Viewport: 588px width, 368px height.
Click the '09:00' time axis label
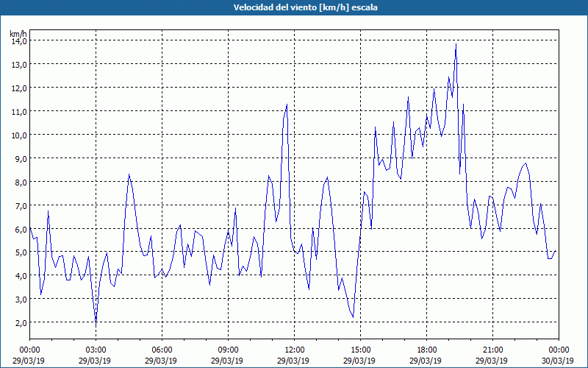tap(228, 350)
